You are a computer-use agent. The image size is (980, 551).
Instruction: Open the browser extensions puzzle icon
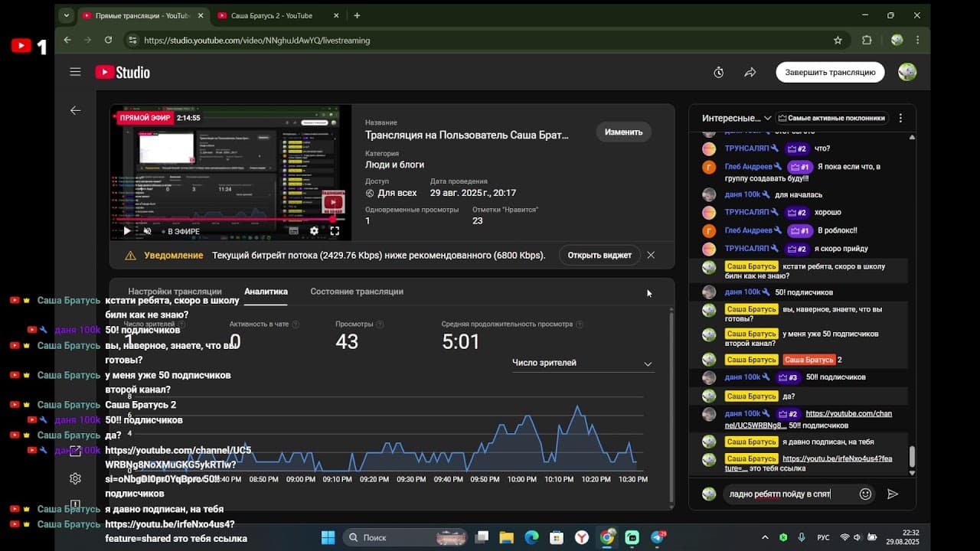click(x=867, y=40)
